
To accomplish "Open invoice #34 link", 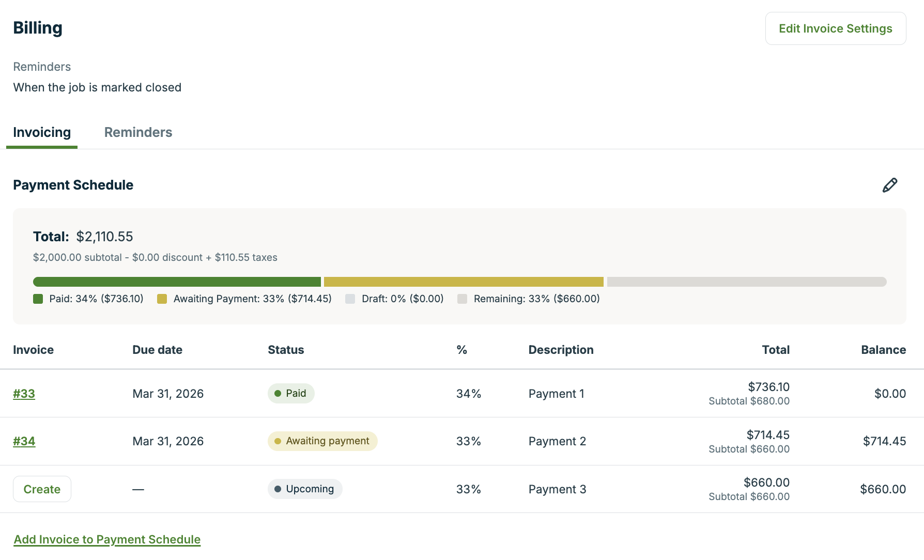I will coord(24,441).
